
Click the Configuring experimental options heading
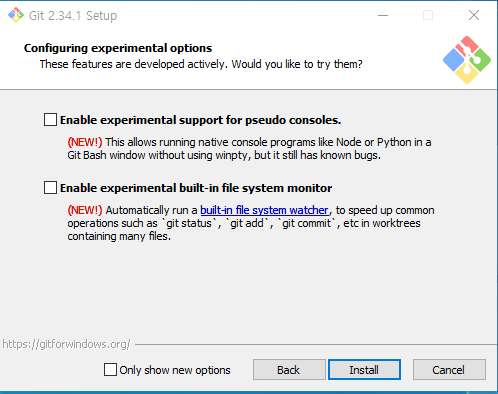point(118,48)
